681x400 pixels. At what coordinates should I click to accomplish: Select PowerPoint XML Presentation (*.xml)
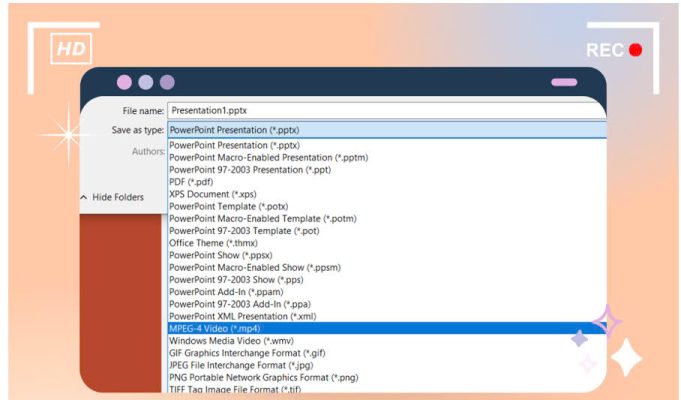tap(387, 316)
